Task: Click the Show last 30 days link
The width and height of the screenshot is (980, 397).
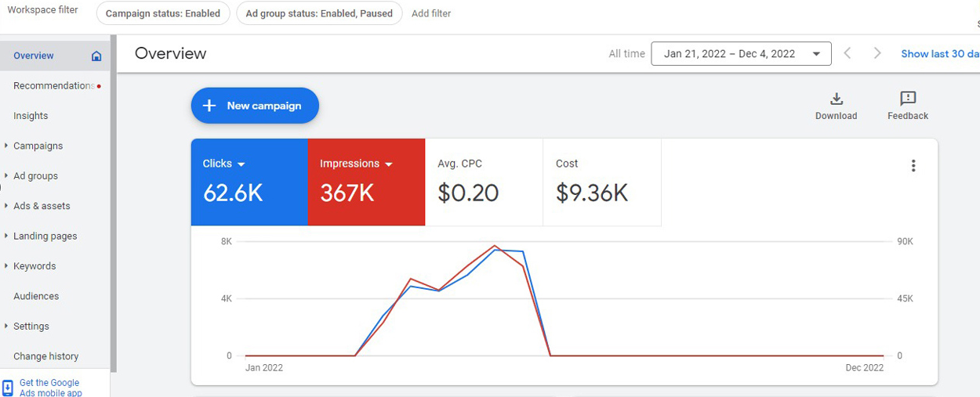Action: pos(939,53)
